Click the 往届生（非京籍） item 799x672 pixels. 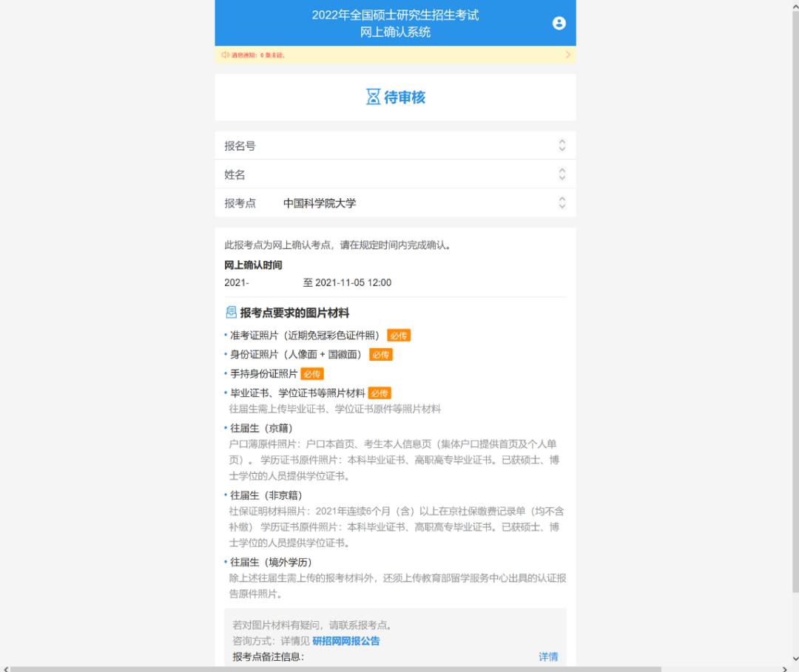point(266,495)
